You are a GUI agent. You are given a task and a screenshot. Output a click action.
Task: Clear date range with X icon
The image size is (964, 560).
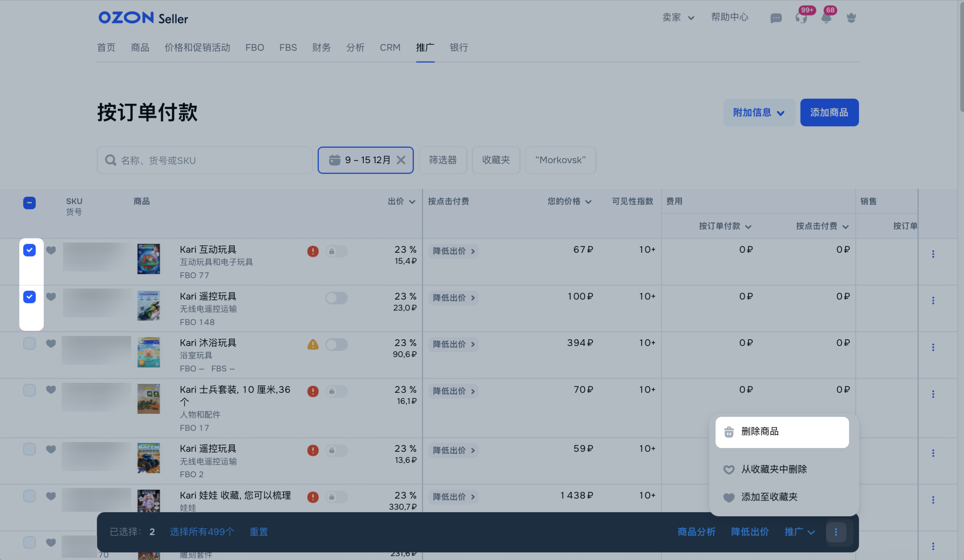point(400,160)
